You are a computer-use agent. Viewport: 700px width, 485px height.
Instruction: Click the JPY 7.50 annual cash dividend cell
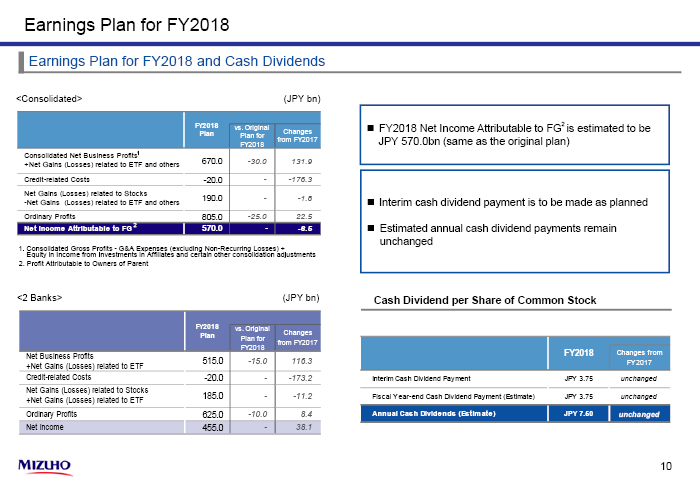[579, 413]
